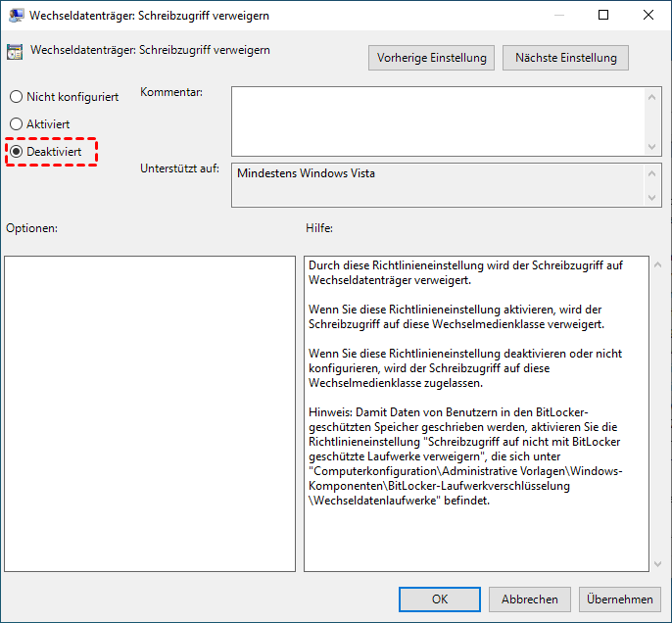Screen dimensions: 672x623
Task: Go to Vorherige Einstellung
Action: click(x=431, y=58)
